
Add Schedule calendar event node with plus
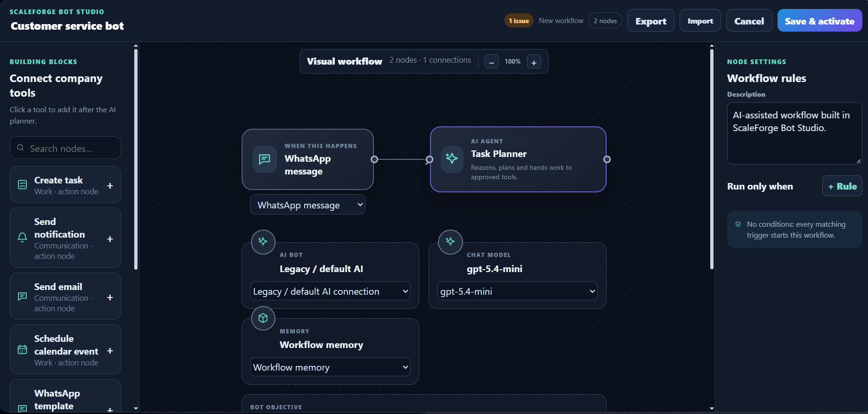point(110,351)
